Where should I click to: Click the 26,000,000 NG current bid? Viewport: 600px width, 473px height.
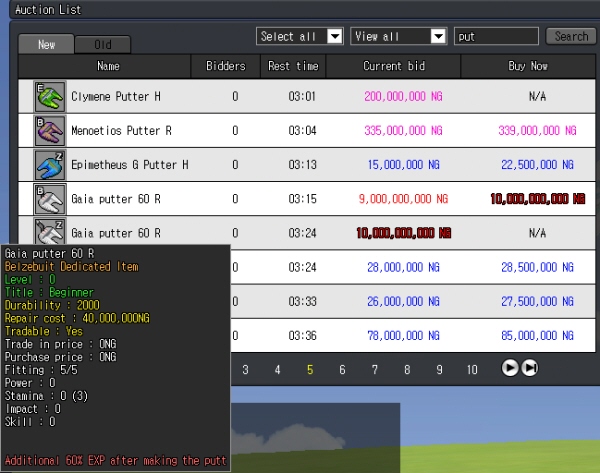tap(403, 302)
